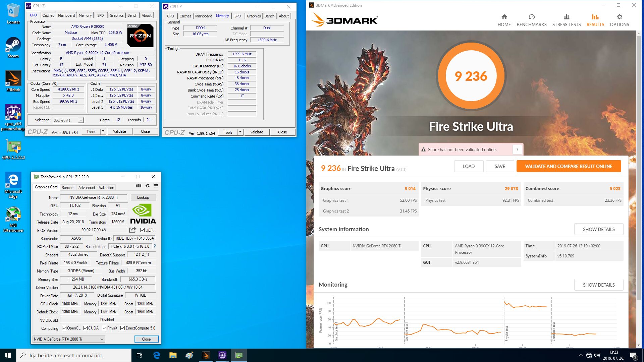This screenshot has width=644, height=362.
Task: Toggle the PhysX checkbox
Action: [x=104, y=328]
